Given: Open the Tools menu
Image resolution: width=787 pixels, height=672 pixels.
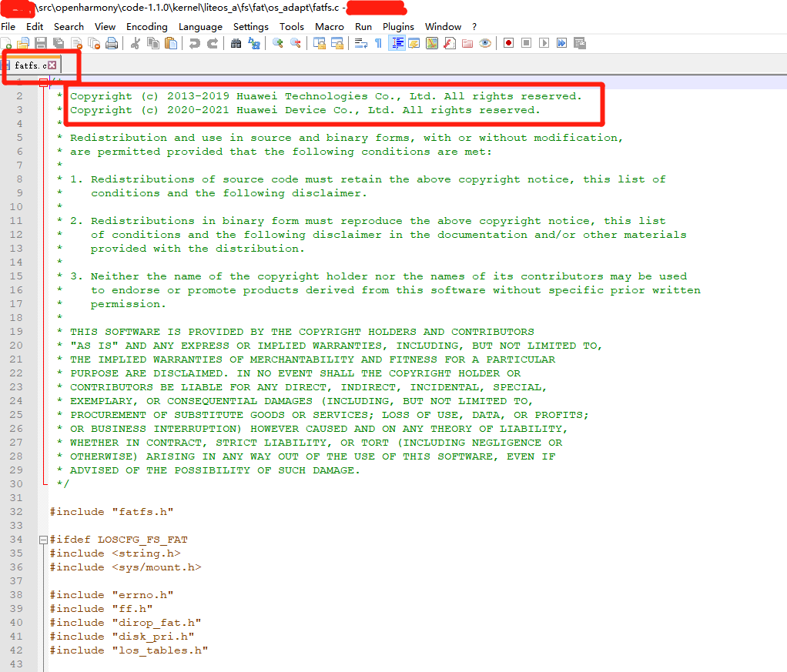Looking at the screenshot, I should click(292, 27).
